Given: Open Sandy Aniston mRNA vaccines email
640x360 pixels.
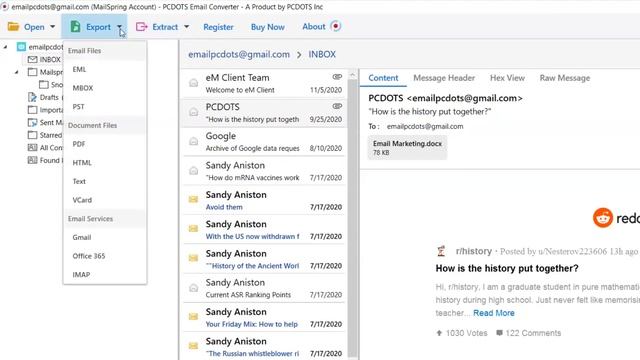Looking at the screenshot, I should (x=264, y=171).
